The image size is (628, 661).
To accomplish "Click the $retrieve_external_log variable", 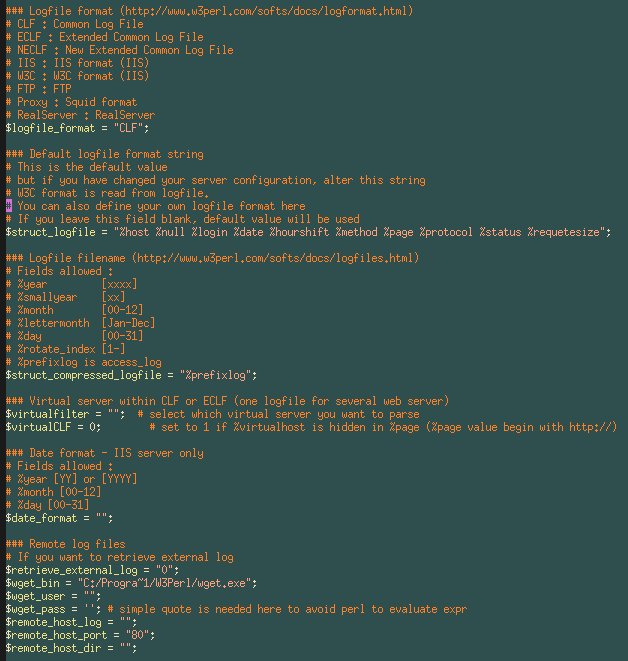I will coord(68,570).
